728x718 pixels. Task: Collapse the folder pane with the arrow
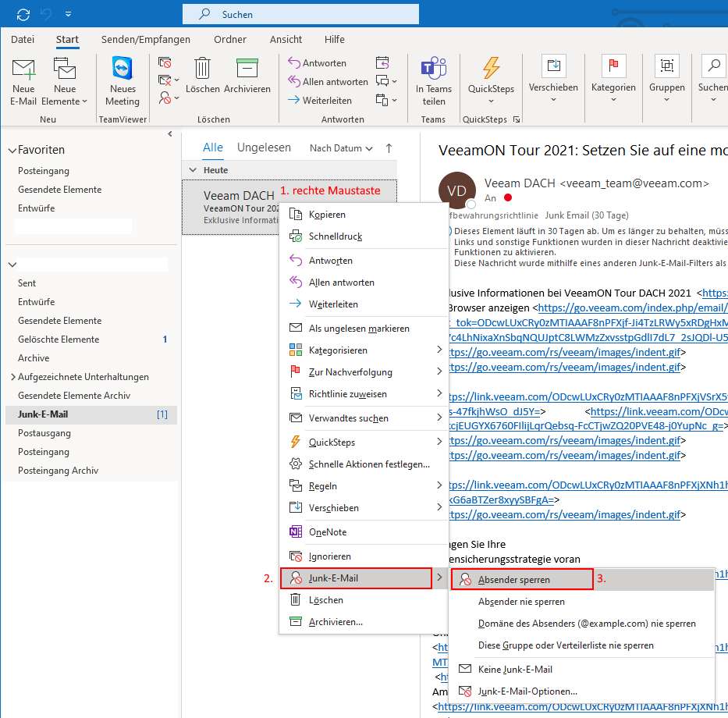tap(170, 134)
